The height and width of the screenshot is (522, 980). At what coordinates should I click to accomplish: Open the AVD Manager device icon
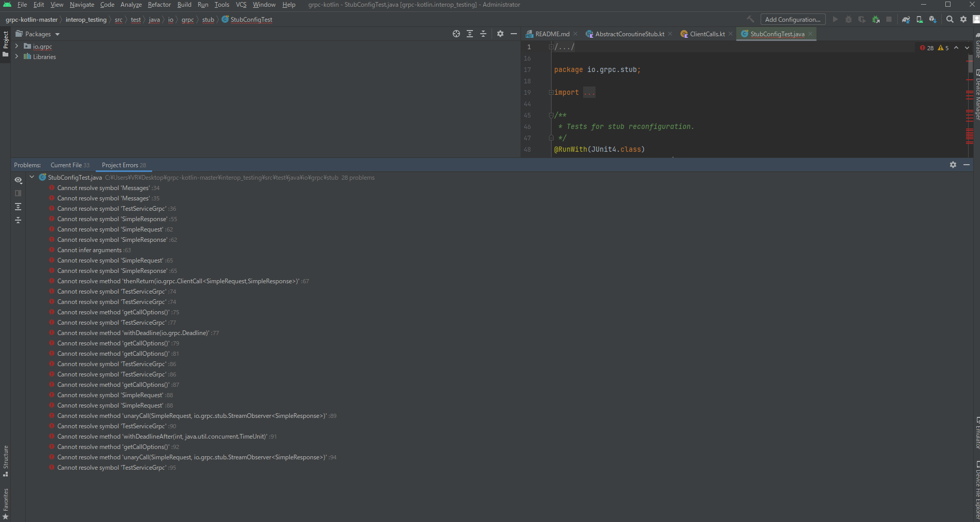919,19
